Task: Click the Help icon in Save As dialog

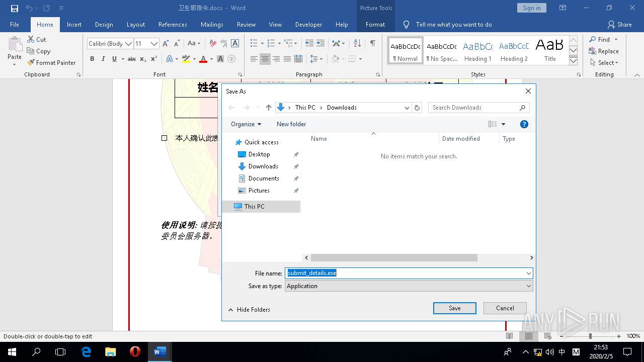Action: 524,124
